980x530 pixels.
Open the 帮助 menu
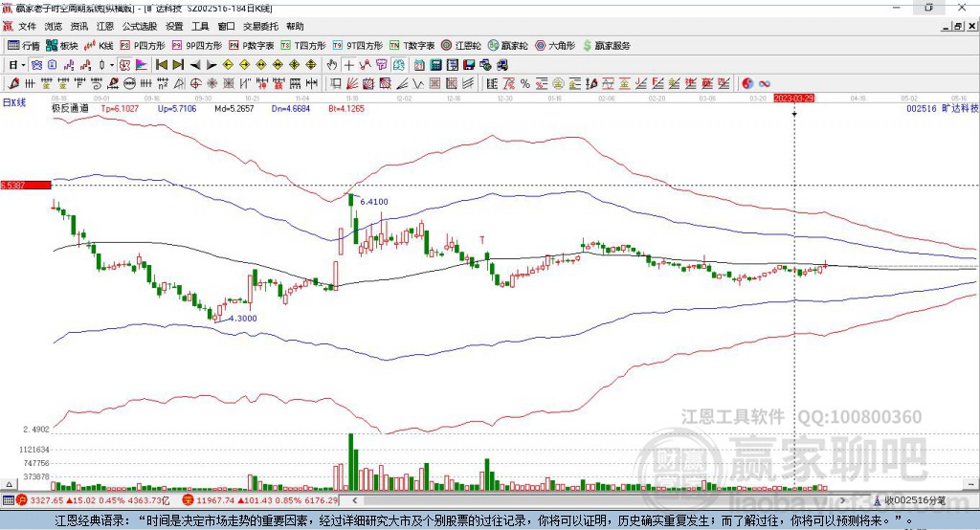(295, 26)
